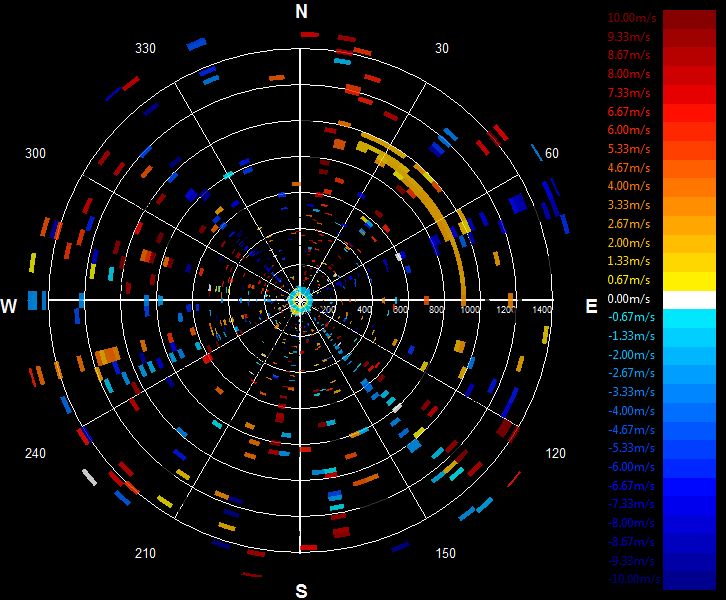Click the 8.00m/s legend label
The image size is (726, 600).
pos(629,74)
